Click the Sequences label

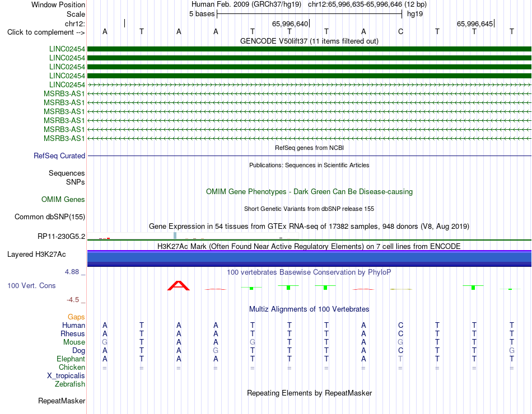point(67,173)
